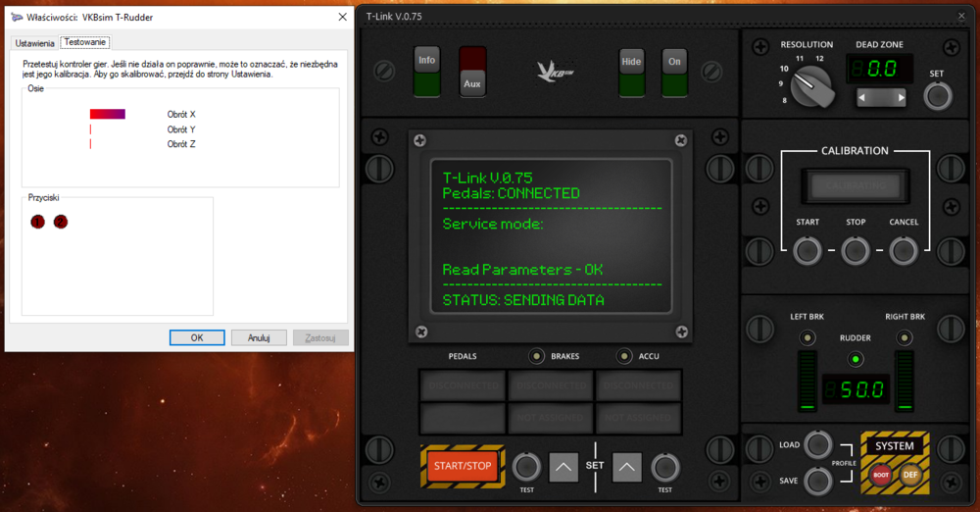This screenshot has width=980, height=512.
Task: Select the RUDDER indicator button
Action: pyautogui.click(x=855, y=359)
